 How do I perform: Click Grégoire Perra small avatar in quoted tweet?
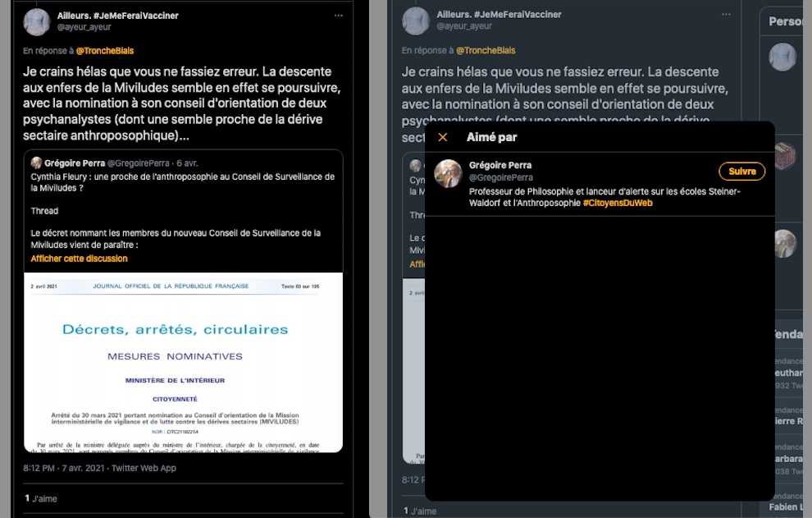click(36, 163)
